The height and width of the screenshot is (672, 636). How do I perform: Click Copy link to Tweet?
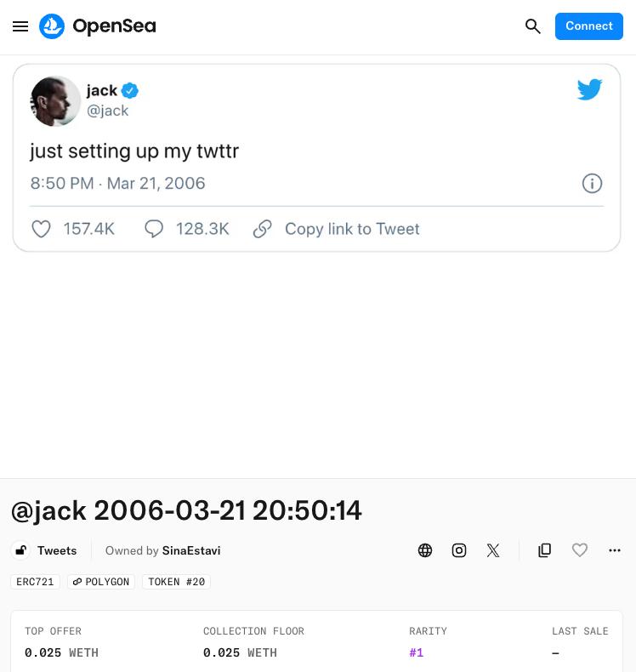[x=351, y=229]
